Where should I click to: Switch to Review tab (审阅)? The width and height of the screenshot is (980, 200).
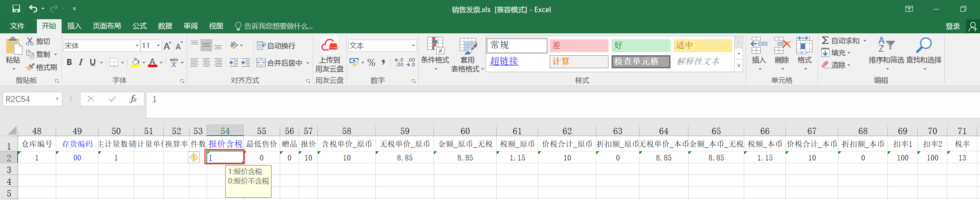191,26
